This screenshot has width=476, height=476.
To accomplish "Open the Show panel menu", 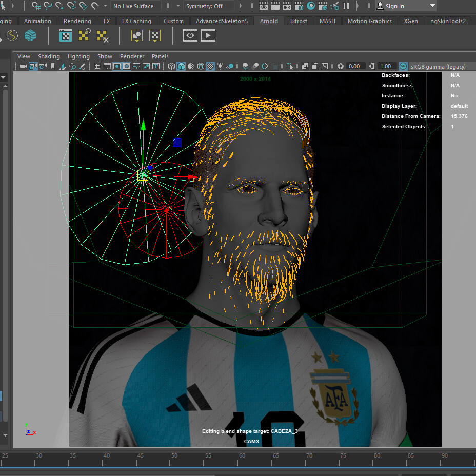I will [x=105, y=56].
